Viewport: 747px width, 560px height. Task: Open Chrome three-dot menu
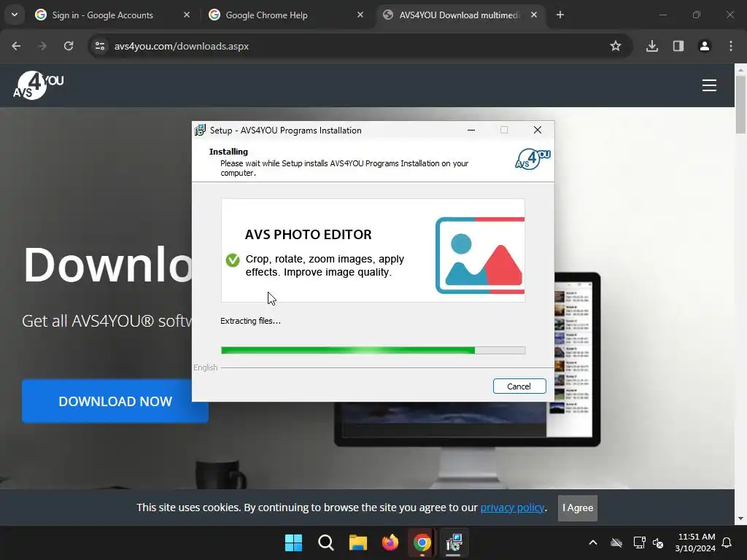[731, 46]
